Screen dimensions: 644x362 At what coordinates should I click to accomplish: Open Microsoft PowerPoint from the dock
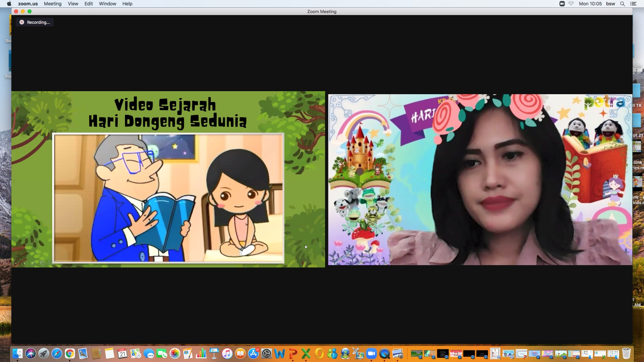[293, 354]
